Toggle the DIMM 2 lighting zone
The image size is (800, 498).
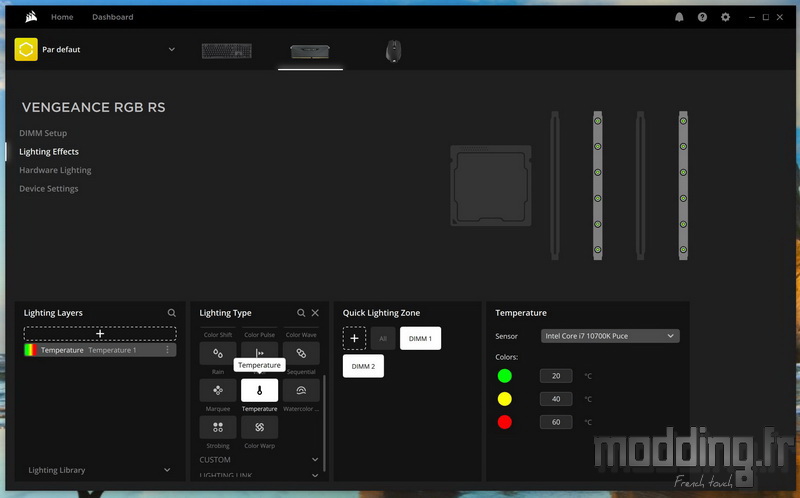click(363, 366)
